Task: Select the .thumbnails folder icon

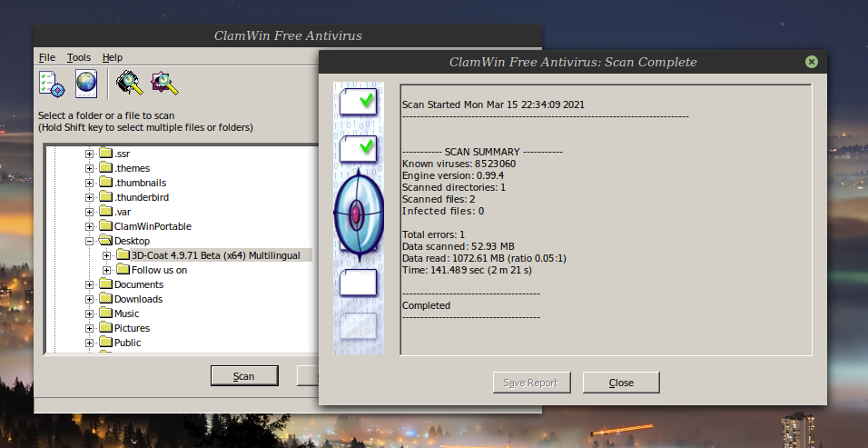Action: point(105,182)
